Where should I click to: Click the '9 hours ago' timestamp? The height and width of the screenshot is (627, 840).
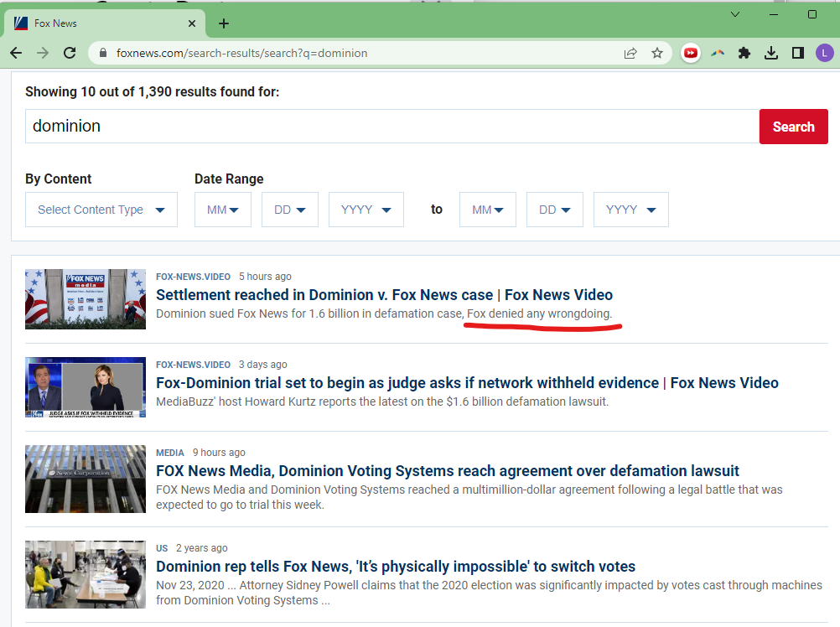coord(219,453)
